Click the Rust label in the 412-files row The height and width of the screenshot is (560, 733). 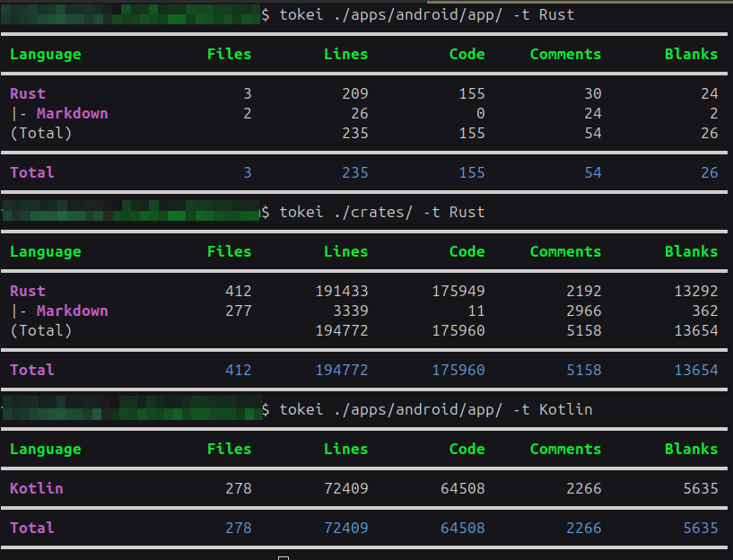coord(28,292)
